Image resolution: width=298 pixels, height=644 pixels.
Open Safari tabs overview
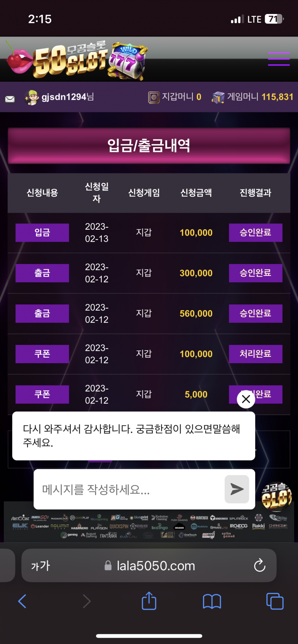tap(275, 601)
